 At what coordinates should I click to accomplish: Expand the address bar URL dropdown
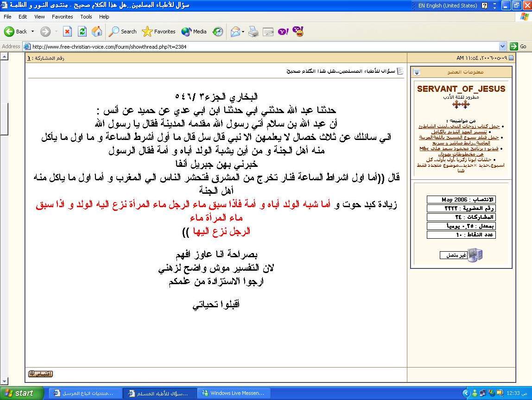503,46
